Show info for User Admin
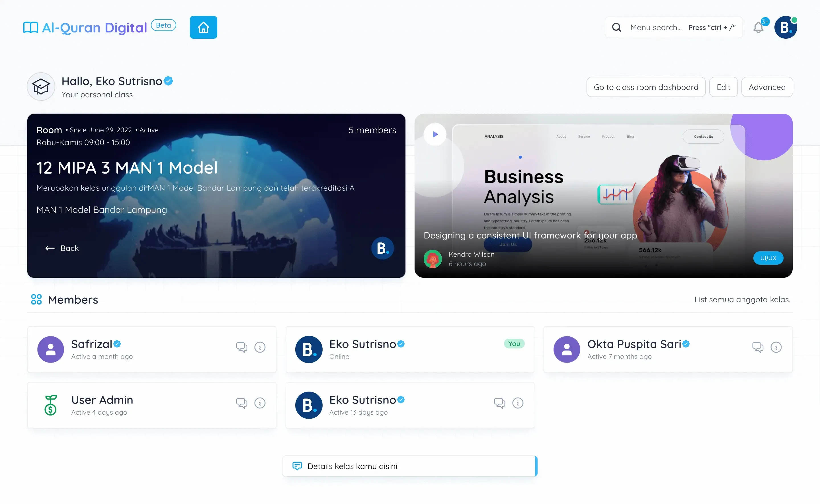 260,403
